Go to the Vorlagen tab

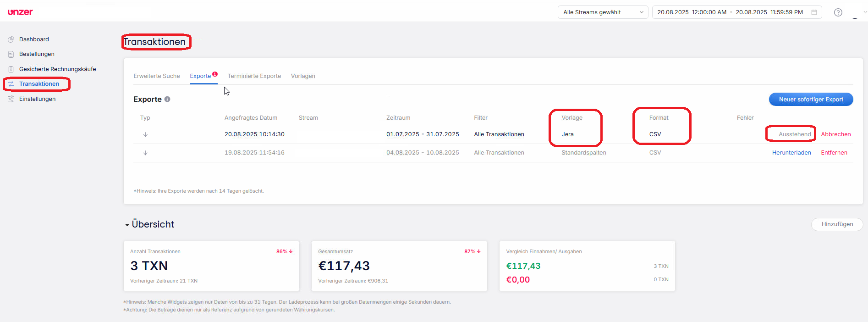point(303,76)
